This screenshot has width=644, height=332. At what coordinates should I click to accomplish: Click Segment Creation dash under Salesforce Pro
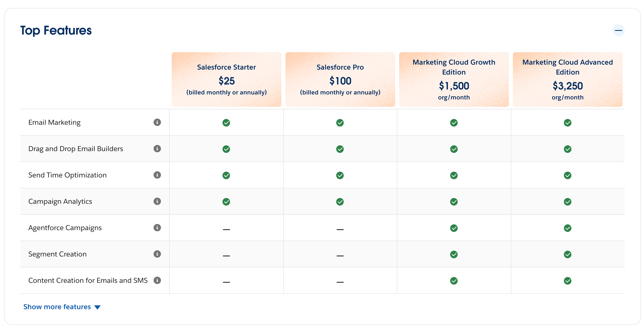point(340,256)
